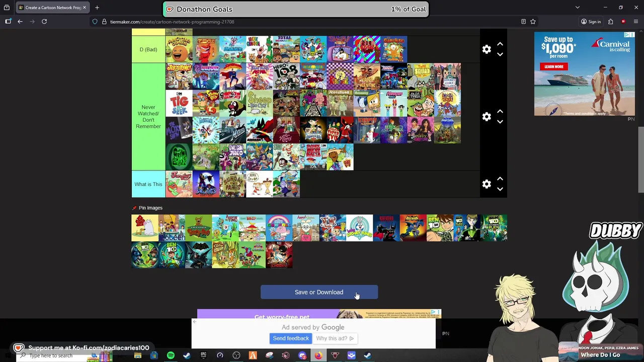Bookmark this page with star icon
This screenshot has height=362, width=644.
(533, 22)
